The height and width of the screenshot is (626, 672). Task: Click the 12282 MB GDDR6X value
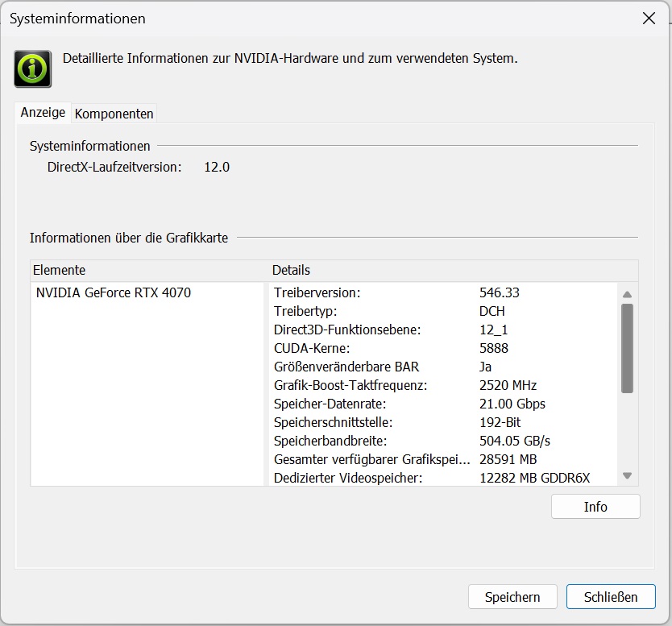pyautogui.click(x=534, y=478)
